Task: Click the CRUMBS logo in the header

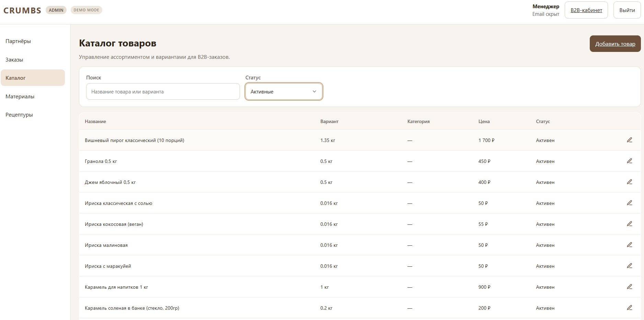Action: 22,10
